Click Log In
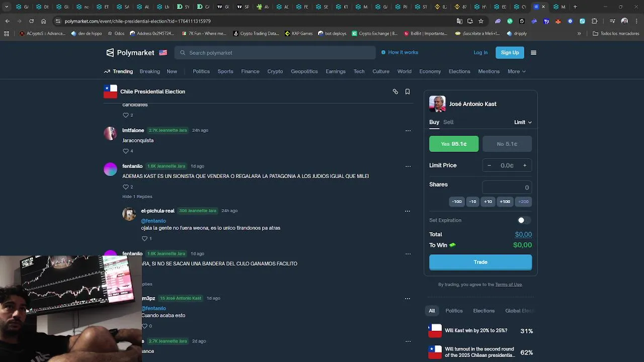Image resolution: width=644 pixels, height=362 pixels. pyautogui.click(x=480, y=52)
